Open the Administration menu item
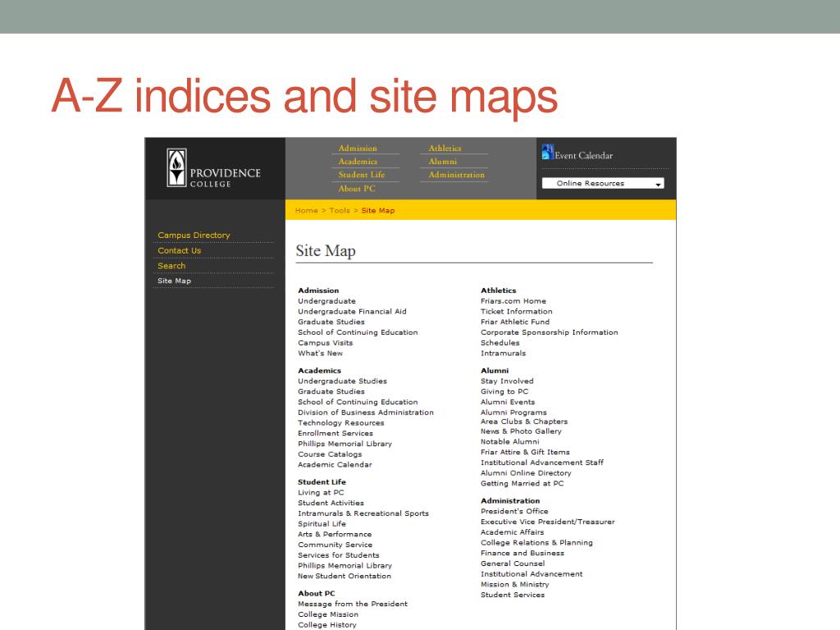Viewport: 840px width, 630px height. [x=456, y=175]
